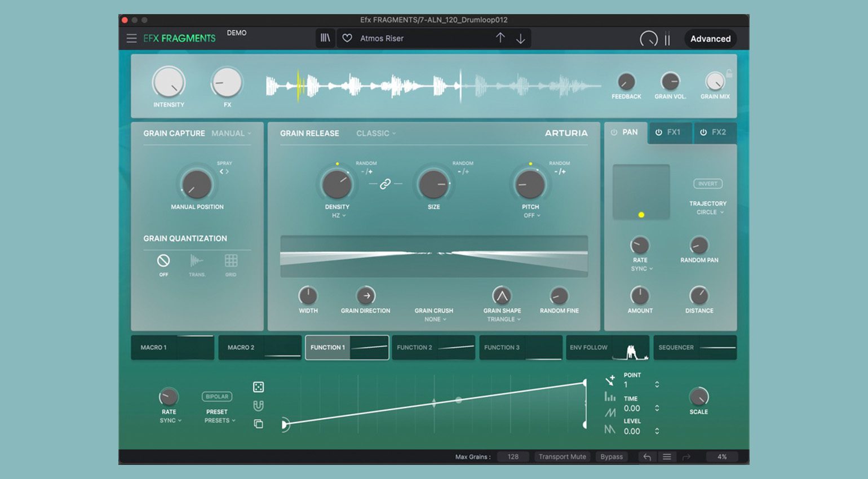Open Trajectory Circle dropdown

coord(710,212)
